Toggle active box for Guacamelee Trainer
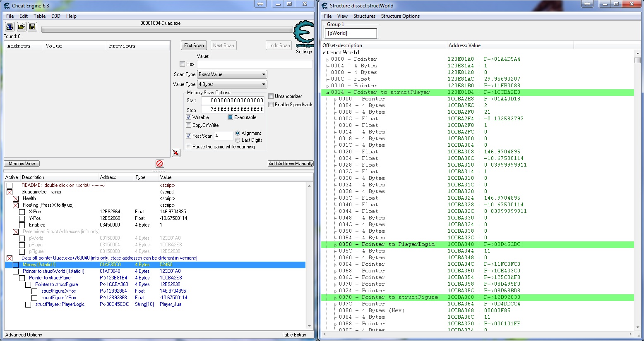644x341 pixels. pos(10,192)
